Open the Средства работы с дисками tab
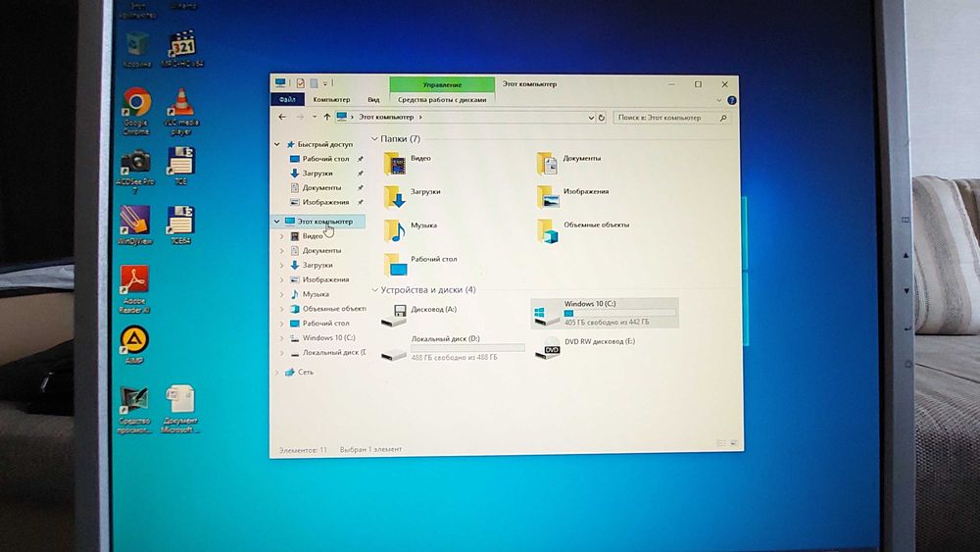Image resolution: width=980 pixels, height=552 pixels. pyautogui.click(x=442, y=99)
